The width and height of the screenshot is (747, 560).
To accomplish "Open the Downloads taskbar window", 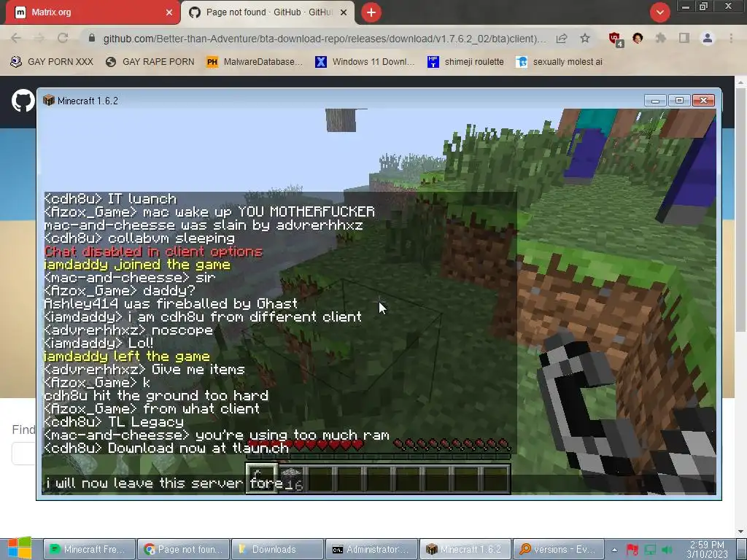I will [278, 550].
